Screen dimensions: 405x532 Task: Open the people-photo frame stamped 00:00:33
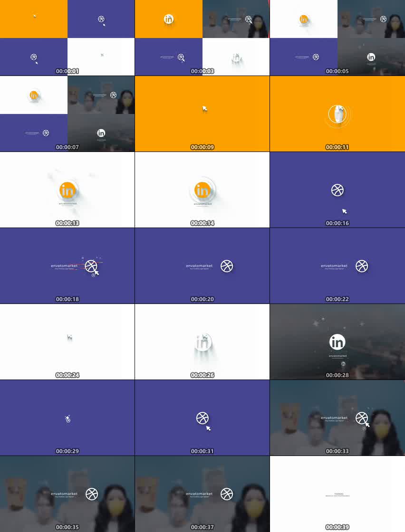click(337, 418)
